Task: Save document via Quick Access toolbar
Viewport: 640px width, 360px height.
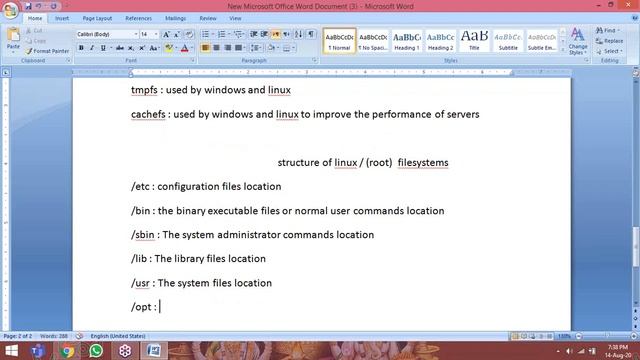Action: tap(28, 6)
